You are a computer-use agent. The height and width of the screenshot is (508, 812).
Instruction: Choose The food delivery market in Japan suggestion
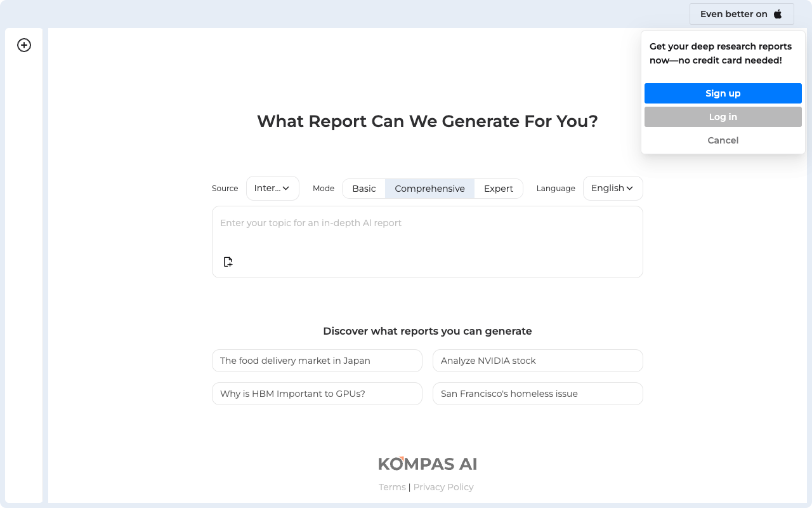[317, 361]
